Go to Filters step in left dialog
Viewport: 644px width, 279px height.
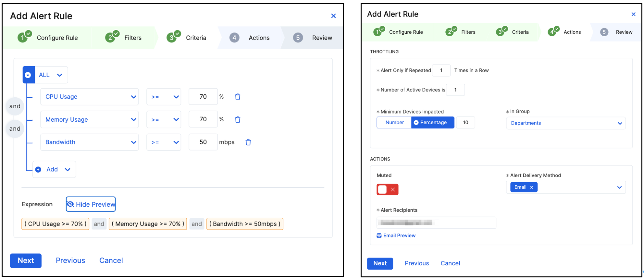pos(123,38)
